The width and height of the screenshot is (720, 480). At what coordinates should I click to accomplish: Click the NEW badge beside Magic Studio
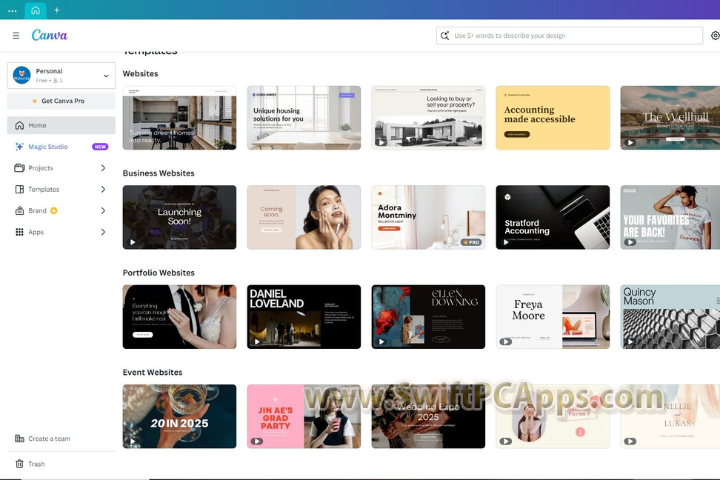pos(100,147)
